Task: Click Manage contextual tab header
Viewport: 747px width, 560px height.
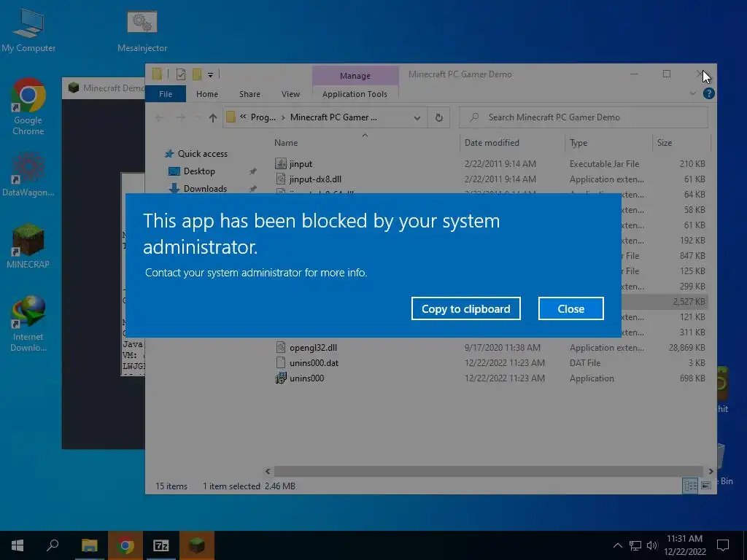Action: (x=355, y=76)
